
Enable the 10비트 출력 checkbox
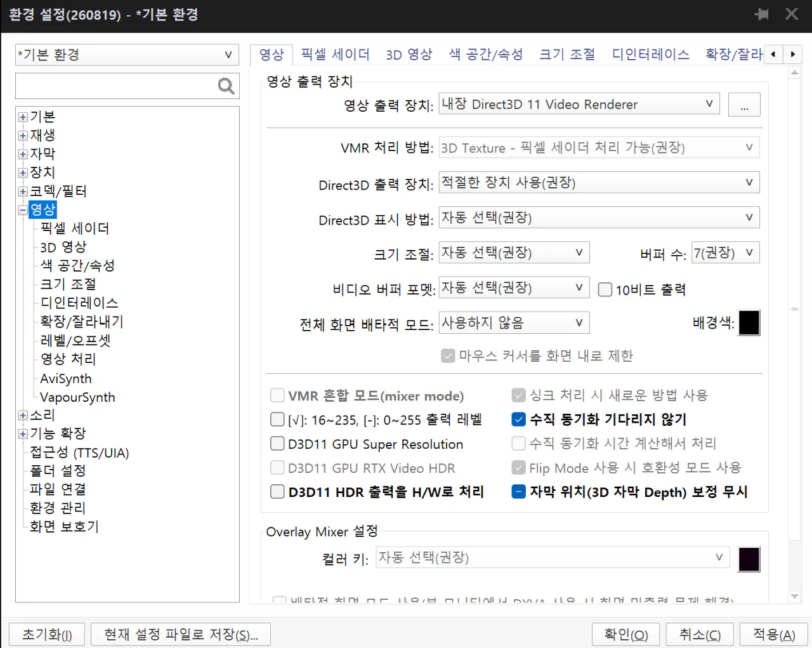[605, 289]
